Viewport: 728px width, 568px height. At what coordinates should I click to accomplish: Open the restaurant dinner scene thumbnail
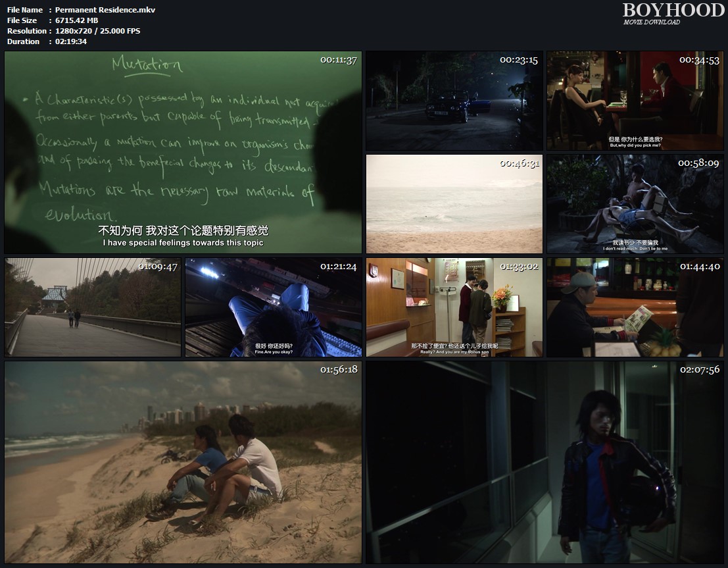coord(635,101)
